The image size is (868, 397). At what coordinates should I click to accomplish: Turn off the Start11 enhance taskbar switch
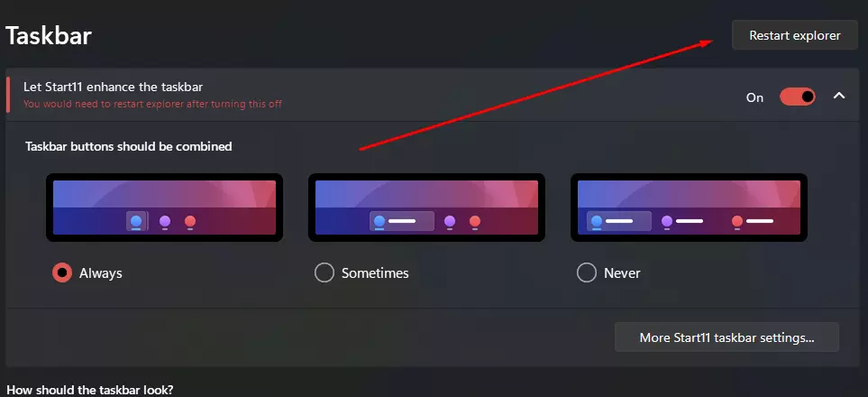[797, 97]
